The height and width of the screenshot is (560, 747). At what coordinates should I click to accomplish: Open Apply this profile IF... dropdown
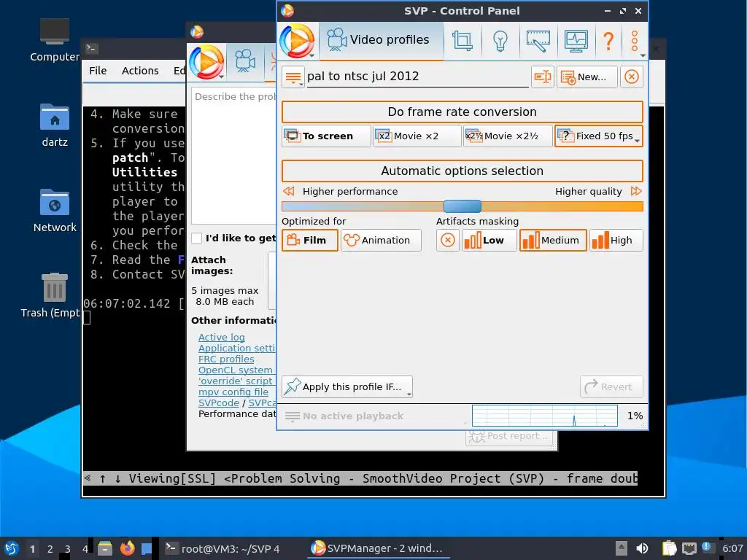click(347, 386)
